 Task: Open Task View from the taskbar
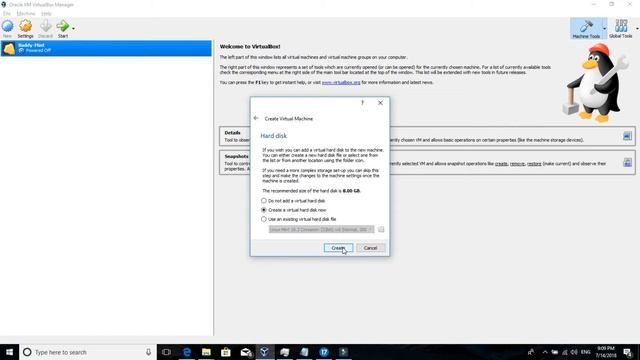[x=166, y=352]
